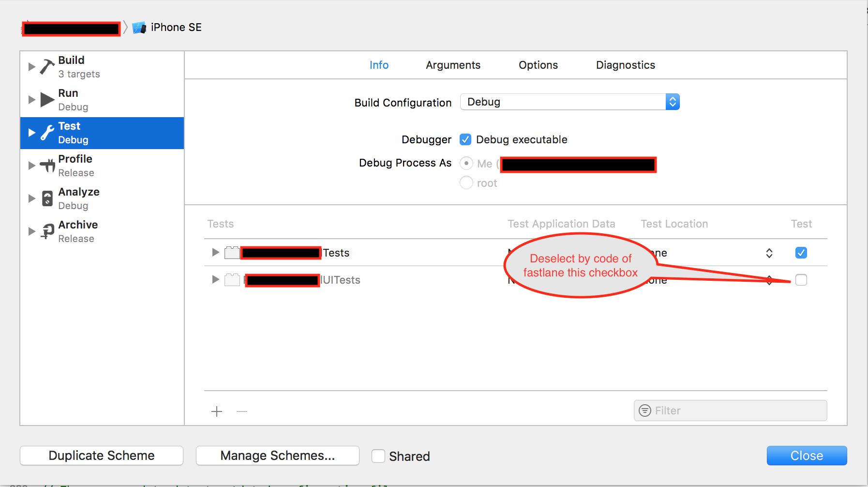Open the Build Configuration dropdown
The width and height of the screenshot is (868, 487).
point(673,102)
